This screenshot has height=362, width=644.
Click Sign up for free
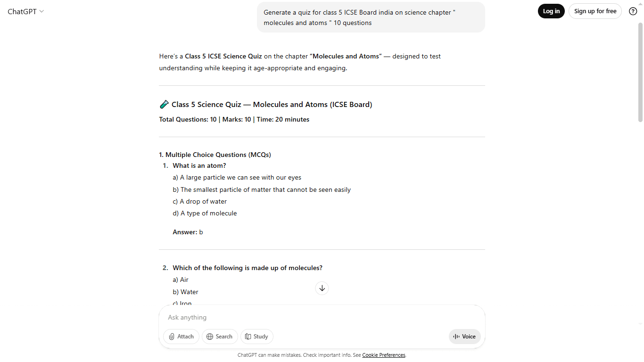(x=595, y=11)
